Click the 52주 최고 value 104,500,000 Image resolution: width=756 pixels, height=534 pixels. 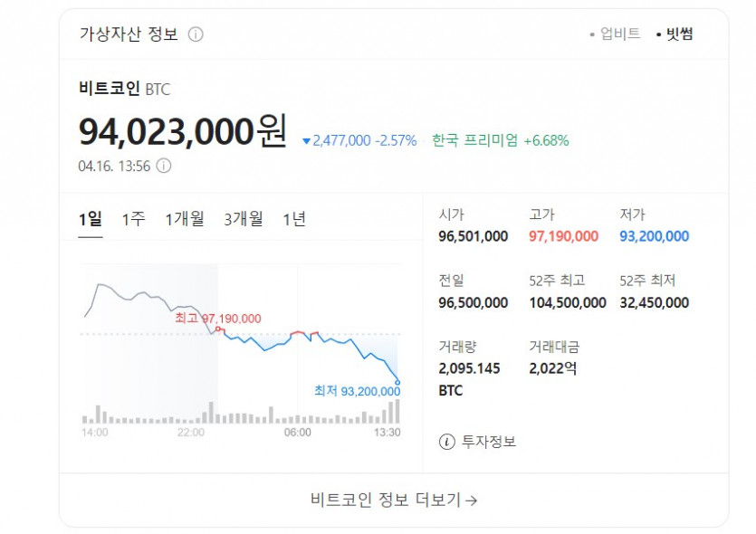(x=568, y=302)
